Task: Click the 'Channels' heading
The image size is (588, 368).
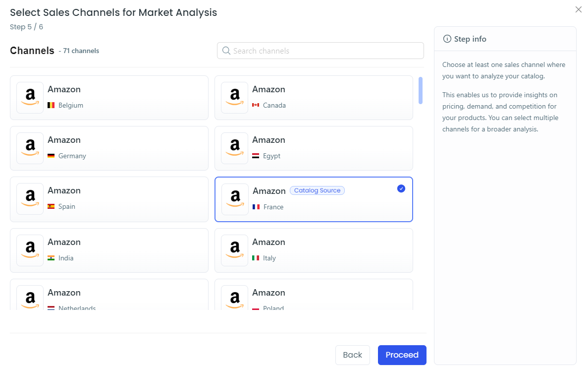Action: click(32, 51)
